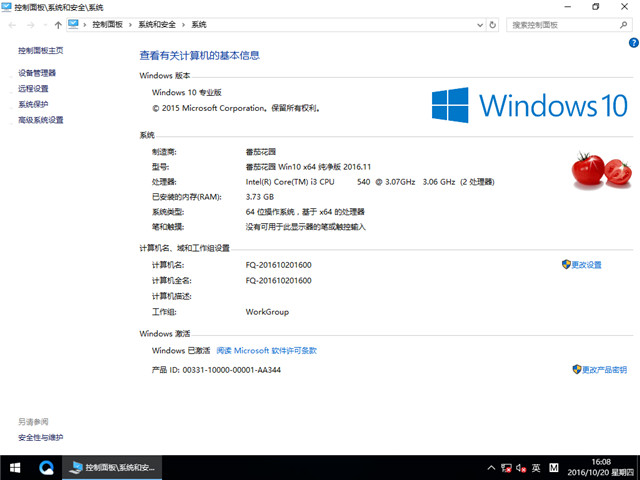This screenshot has height=480, width=640.
Task: Click the Windows 10 logo image
Action: (530, 105)
